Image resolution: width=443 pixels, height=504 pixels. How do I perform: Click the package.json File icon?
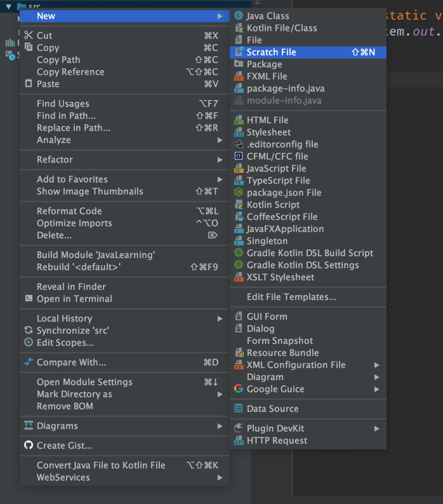point(239,193)
